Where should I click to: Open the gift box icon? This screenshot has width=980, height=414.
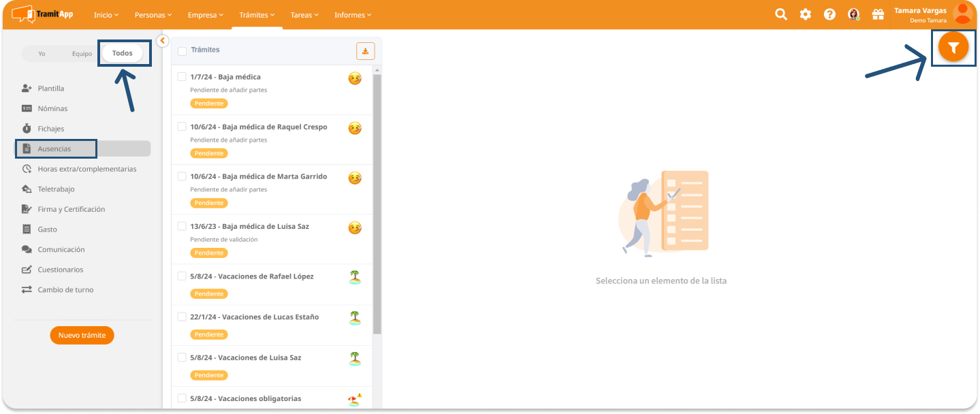click(x=878, y=14)
